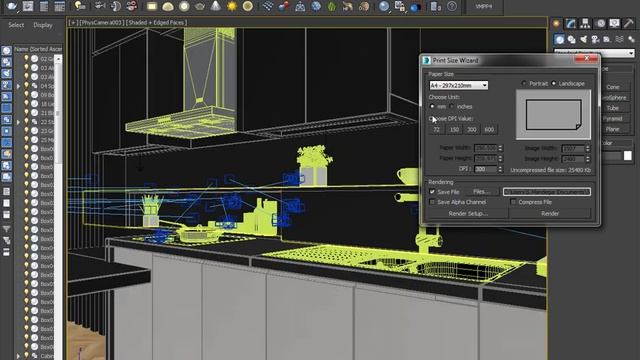Open the Display panel monitor tab icon
Viewport: 640px width, 360px height.
[614, 24]
